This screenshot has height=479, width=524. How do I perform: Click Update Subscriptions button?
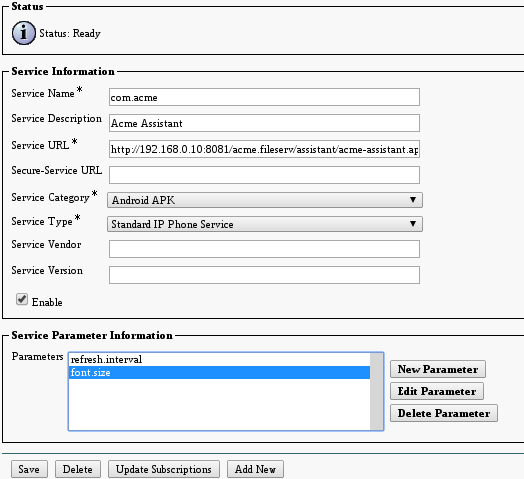(x=164, y=469)
